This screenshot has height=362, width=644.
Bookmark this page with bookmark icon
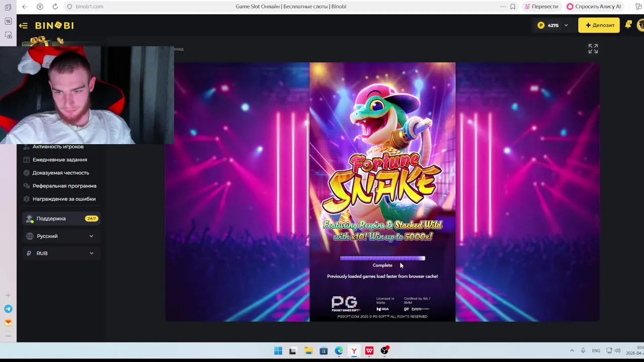point(513,7)
